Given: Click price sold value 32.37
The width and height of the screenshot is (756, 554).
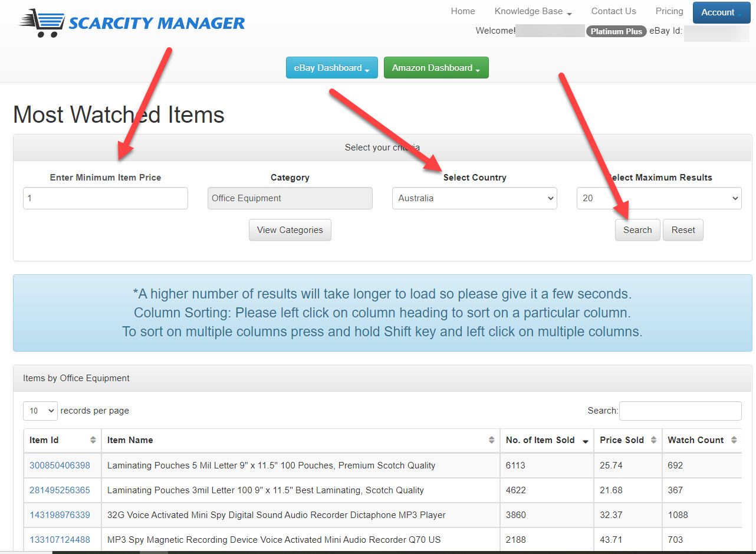Looking at the screenshot, I should click(x=611, y=515).
